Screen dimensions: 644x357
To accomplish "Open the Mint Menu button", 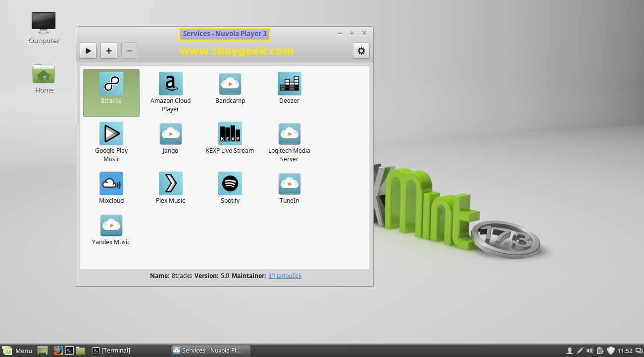I will coord(17,351).
